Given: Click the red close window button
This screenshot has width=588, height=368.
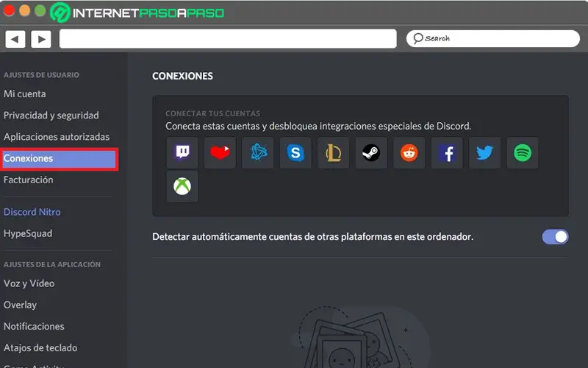Looking at the screenshot, I should click(x=9, y=11).
